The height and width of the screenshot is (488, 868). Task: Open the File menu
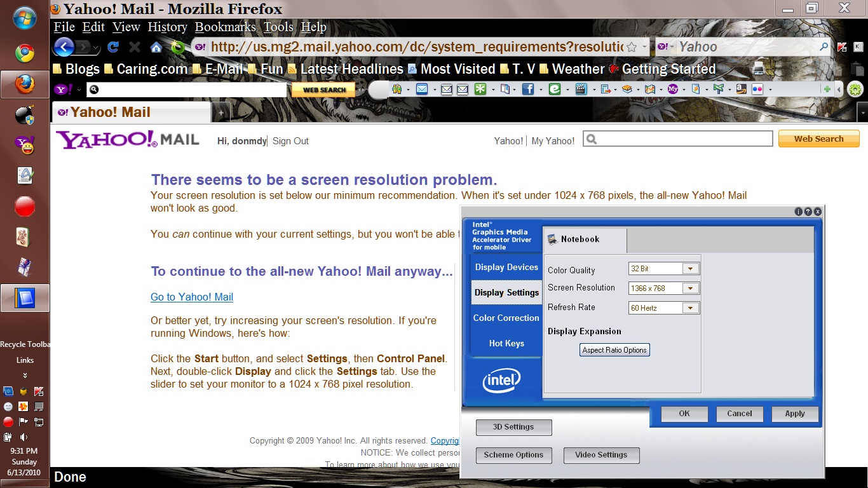click(64, 27)
